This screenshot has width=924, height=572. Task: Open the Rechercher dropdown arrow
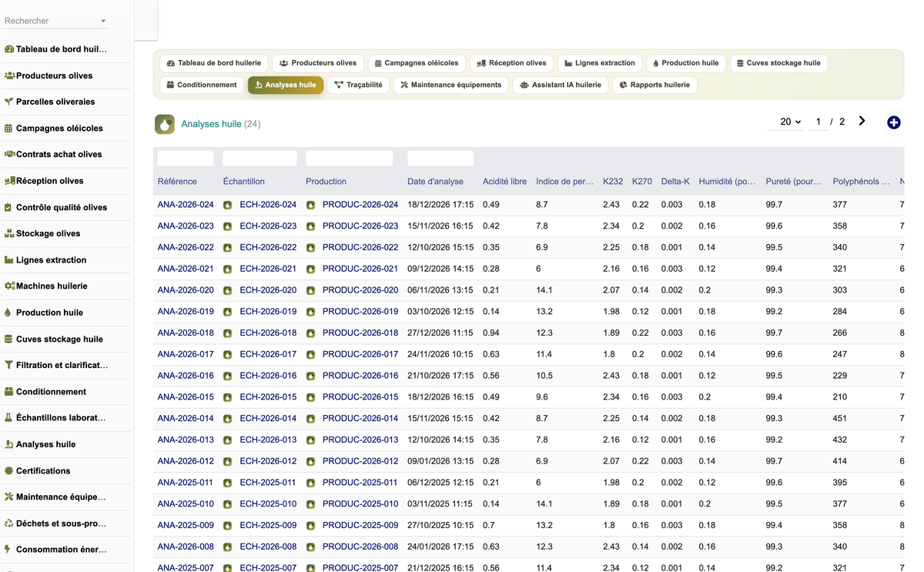(x=104, y=22)
